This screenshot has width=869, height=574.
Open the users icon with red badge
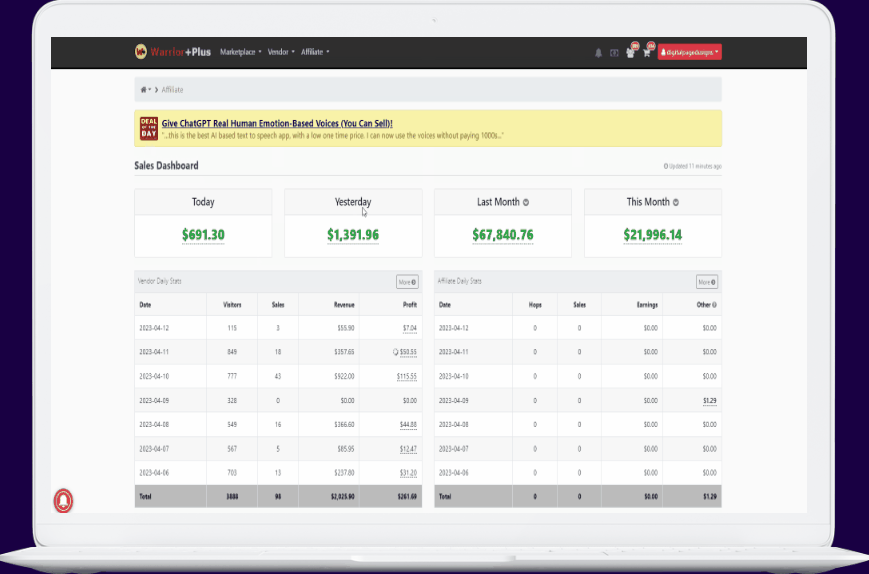point(630,53)
